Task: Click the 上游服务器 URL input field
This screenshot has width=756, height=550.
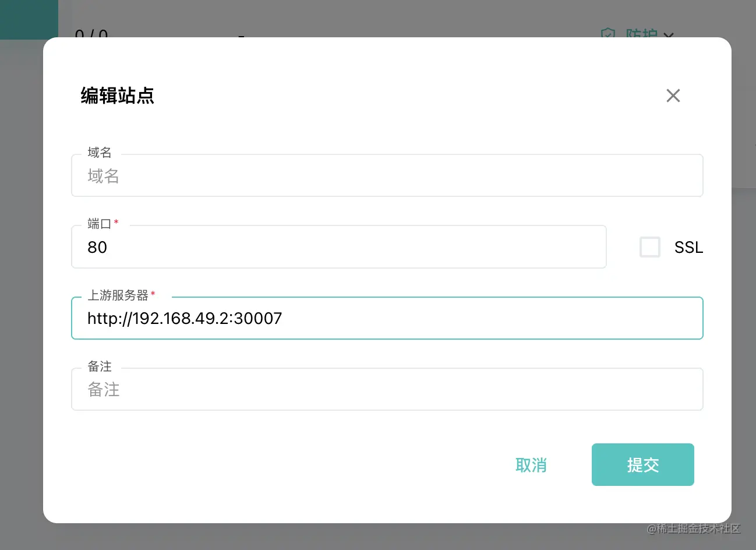Action: click(x=387, y=318)
